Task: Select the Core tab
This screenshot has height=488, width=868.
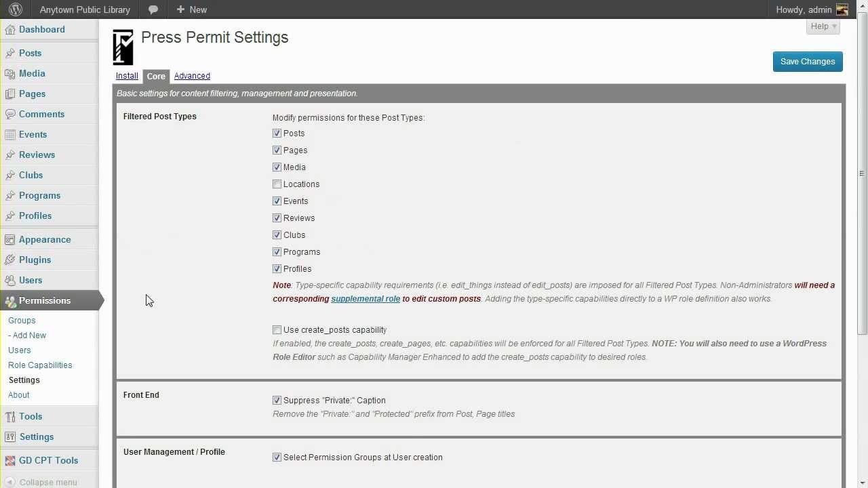Action: pyautogui.click(x=156, y=77)
